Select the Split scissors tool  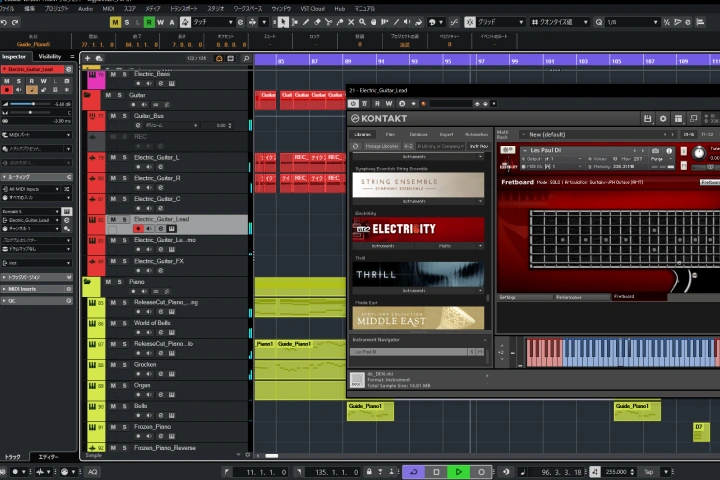point(328,22)
